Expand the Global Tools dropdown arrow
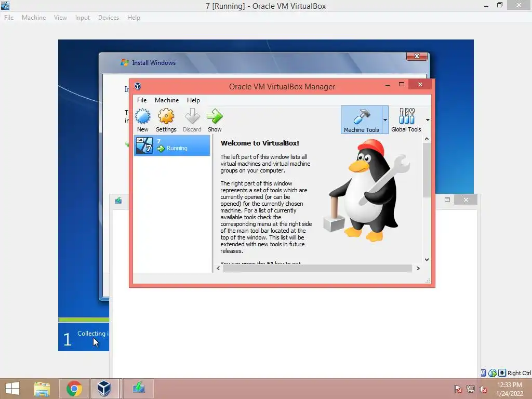The image size is (532, 399). click(428, 120)
